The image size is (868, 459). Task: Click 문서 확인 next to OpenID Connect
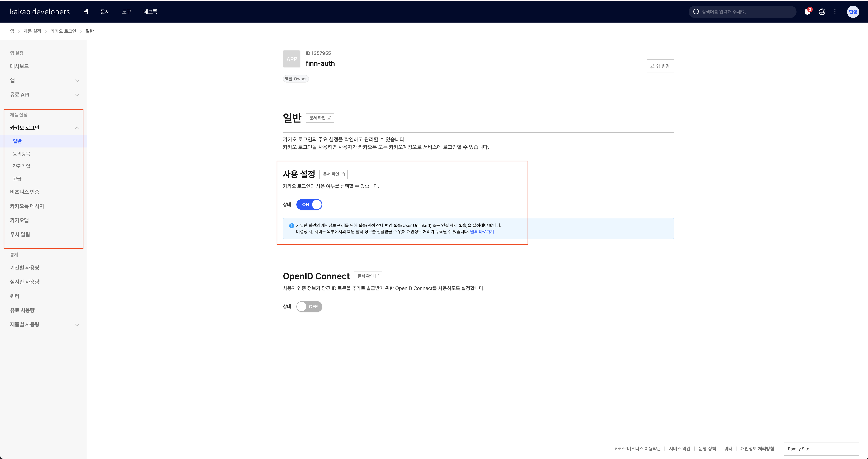tap(368, 276)
